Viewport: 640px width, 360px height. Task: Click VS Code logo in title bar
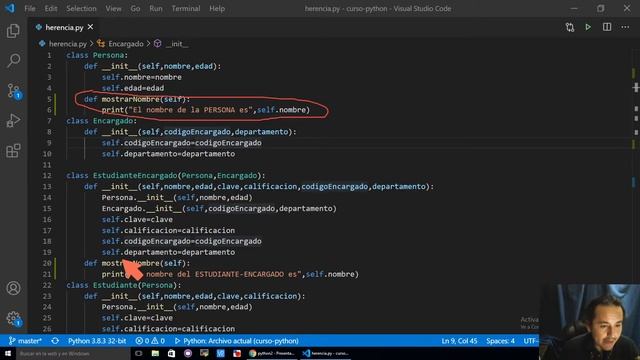(x=10, y=8)
